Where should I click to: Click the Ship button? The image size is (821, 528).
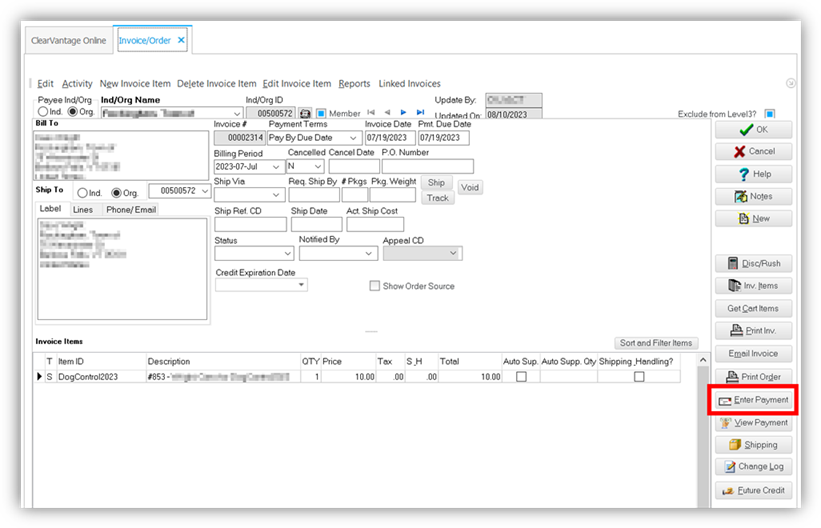pos(436,182)
